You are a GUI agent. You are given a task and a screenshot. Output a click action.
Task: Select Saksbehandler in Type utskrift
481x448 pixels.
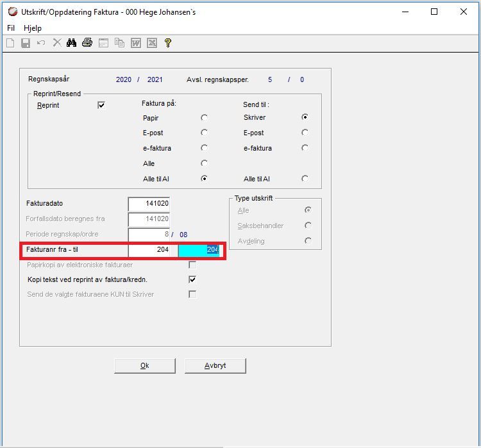308,226
